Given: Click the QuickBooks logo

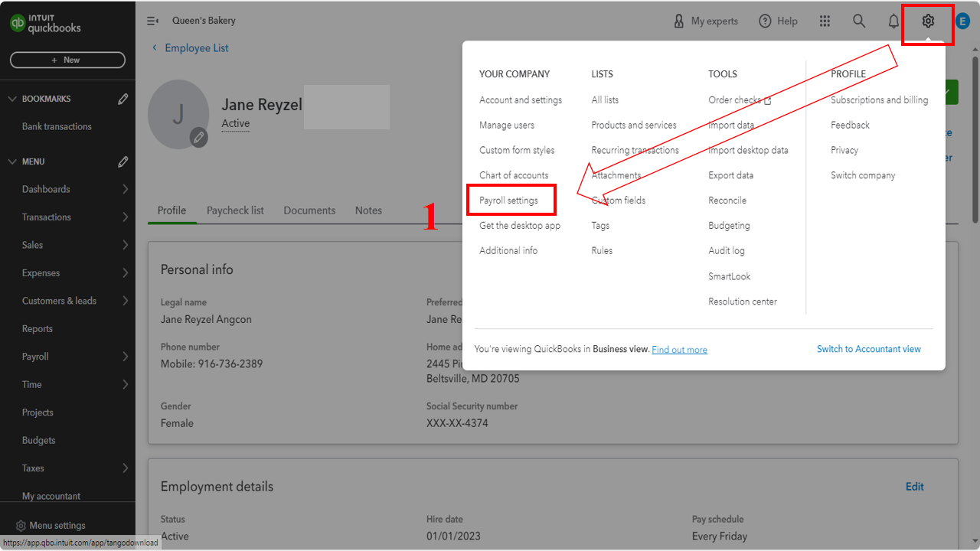Looking at the screenshot, I should tap(46, 23).
